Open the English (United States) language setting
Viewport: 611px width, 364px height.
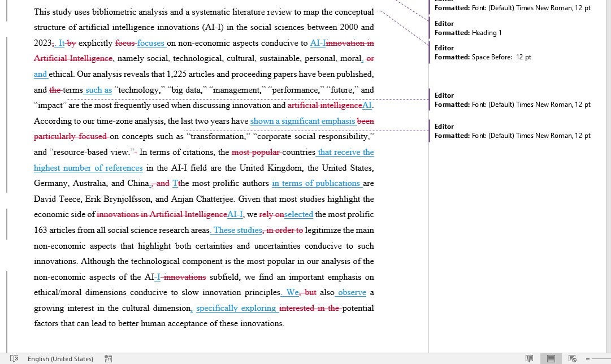coord(60,358)
